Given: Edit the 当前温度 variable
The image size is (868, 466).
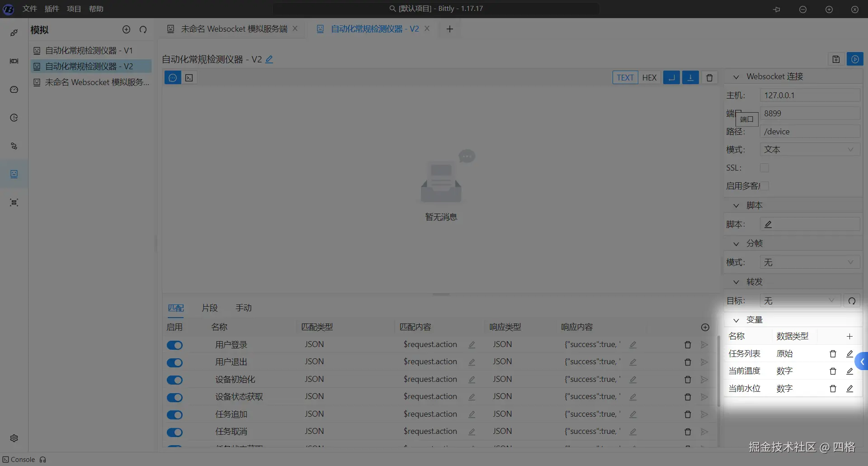Looking at the screenshot, I should click(x=849, y=371).
